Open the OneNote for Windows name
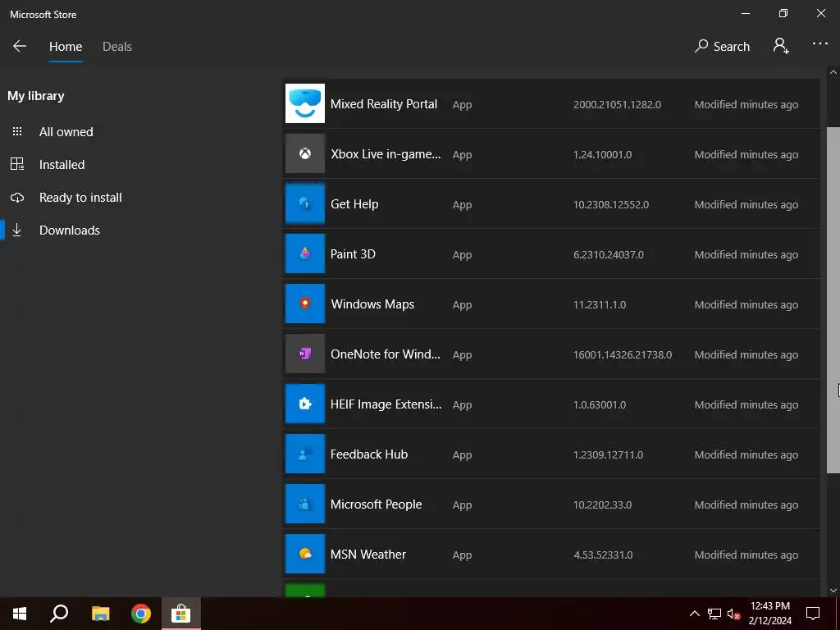 [x=386, y=354]
